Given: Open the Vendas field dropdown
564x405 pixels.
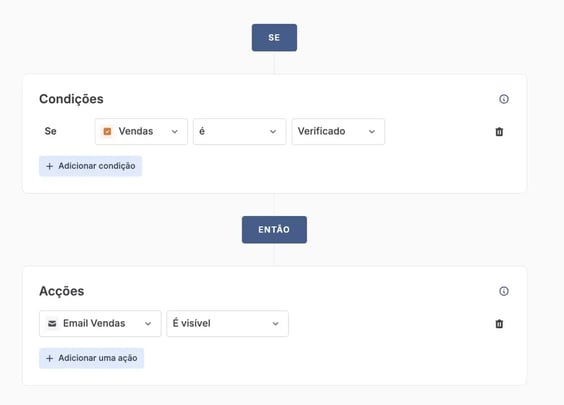Looking at the screenshot, I should [141, 132].
